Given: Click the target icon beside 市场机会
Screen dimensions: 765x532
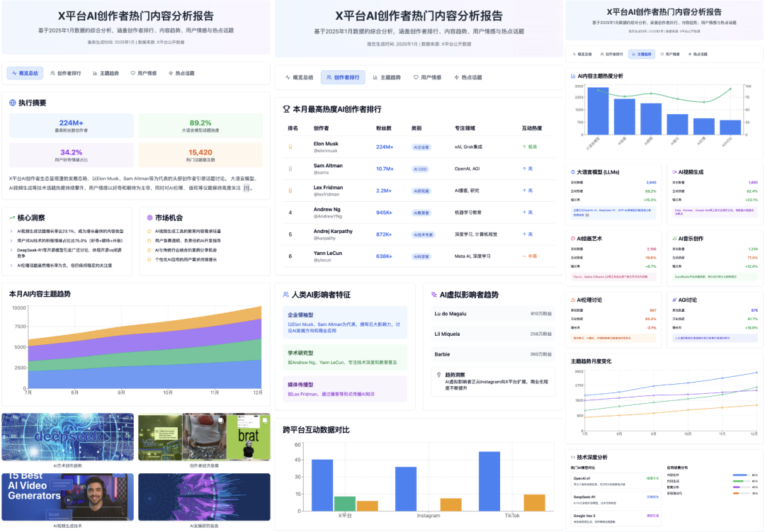Looking at the screenshot, I should [149, 217].
